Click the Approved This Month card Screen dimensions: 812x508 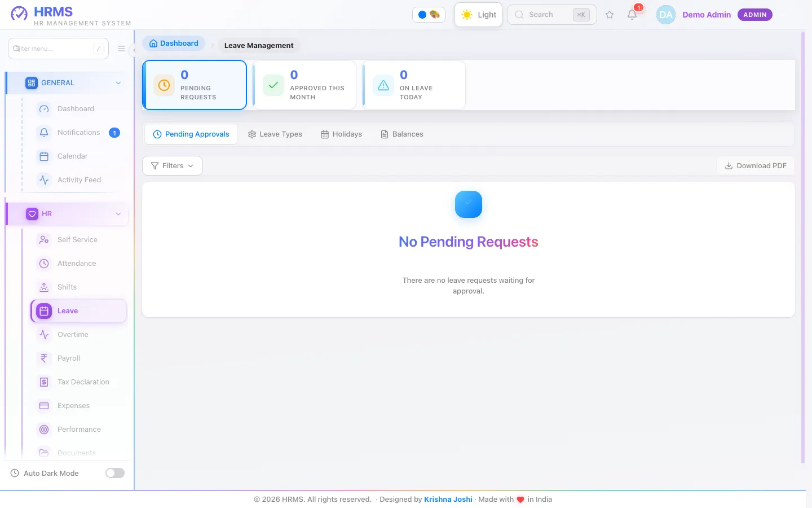(304, 85)
